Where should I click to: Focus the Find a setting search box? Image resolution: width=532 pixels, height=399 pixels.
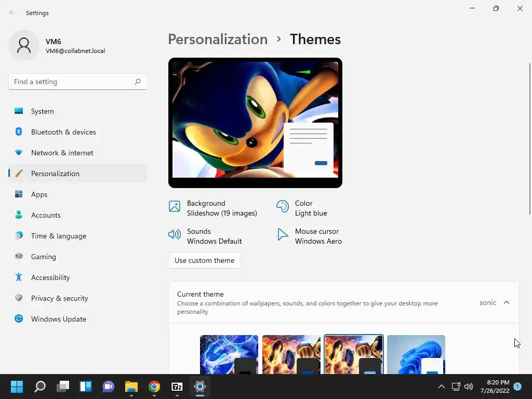(x=78, y=82)
